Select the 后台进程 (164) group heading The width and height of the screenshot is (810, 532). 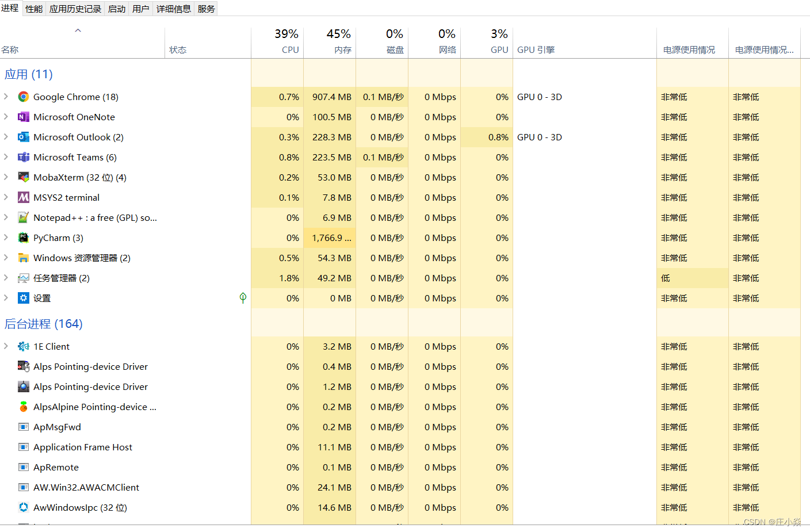44,324
